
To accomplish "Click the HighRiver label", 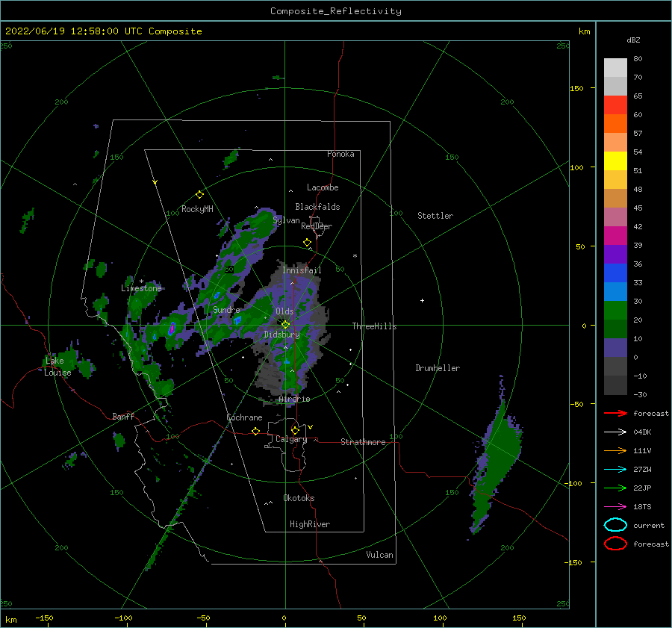I will [309, 524].
